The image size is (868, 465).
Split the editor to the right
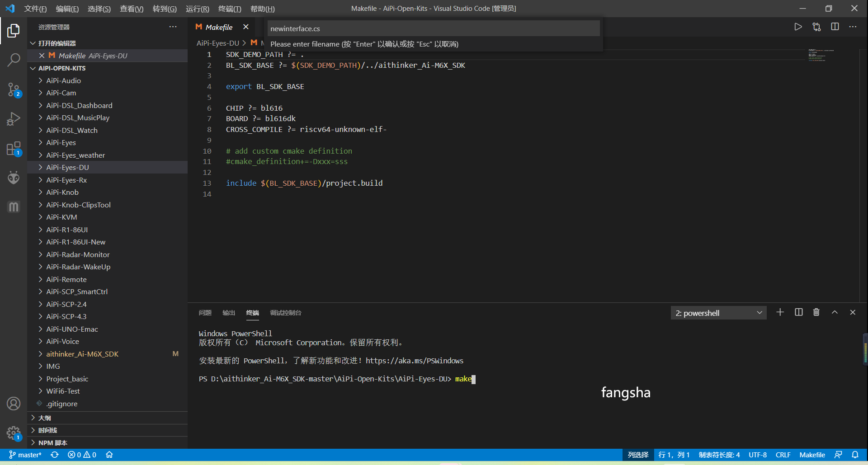[835, 27]
